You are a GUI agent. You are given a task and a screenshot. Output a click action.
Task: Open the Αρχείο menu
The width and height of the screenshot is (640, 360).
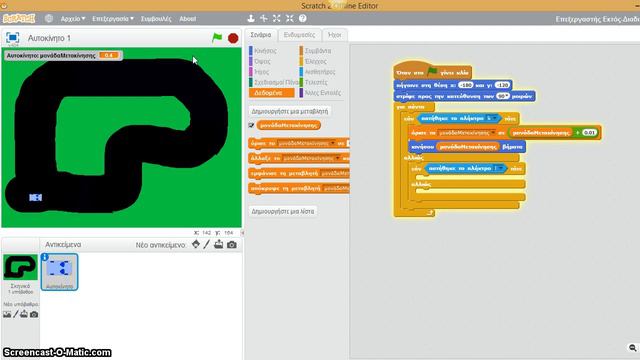(73, 19)
